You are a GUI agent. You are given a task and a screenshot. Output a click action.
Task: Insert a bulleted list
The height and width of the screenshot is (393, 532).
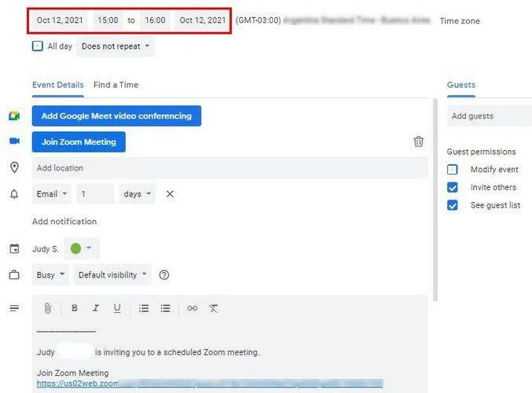(166, 308)
